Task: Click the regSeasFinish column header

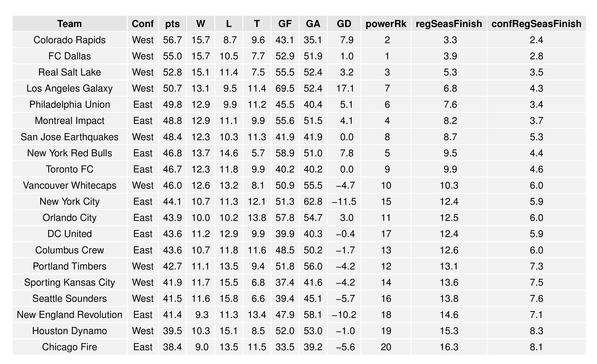Action: coord(449,24)
